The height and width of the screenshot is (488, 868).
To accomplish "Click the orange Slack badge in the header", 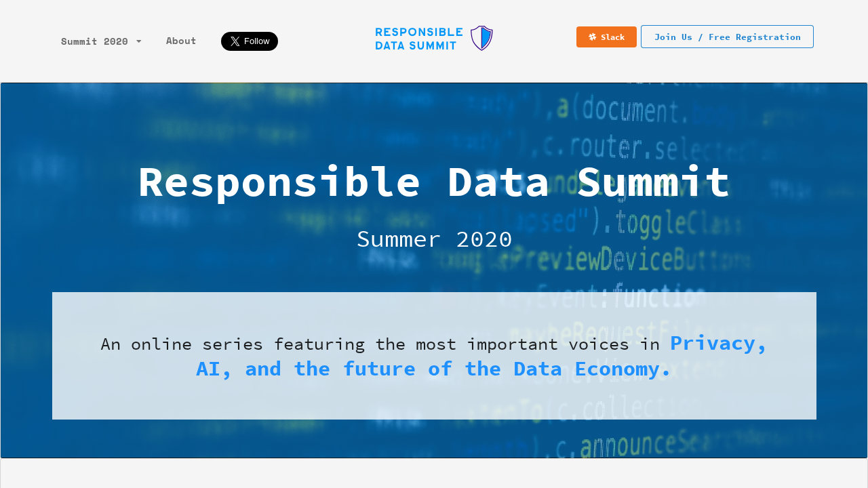I will pyautogui.click(x=606, y=37).
